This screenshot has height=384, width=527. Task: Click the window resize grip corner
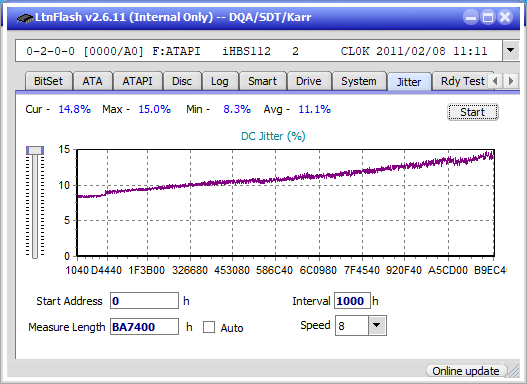point(514,371)
